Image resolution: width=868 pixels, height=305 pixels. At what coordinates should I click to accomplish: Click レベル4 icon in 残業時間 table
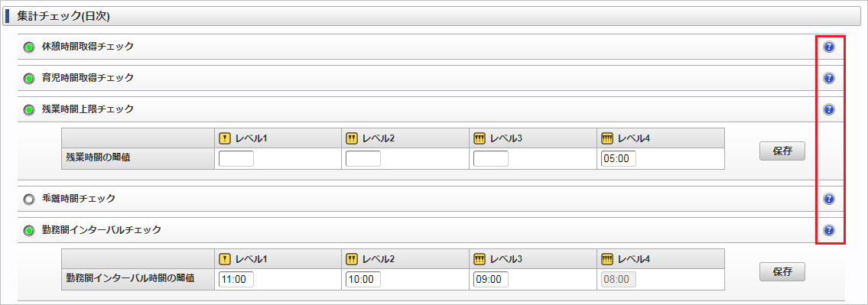(607, 138)
